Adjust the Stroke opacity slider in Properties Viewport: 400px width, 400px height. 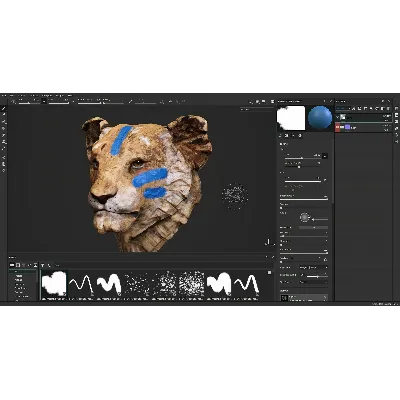coord(304,199)
